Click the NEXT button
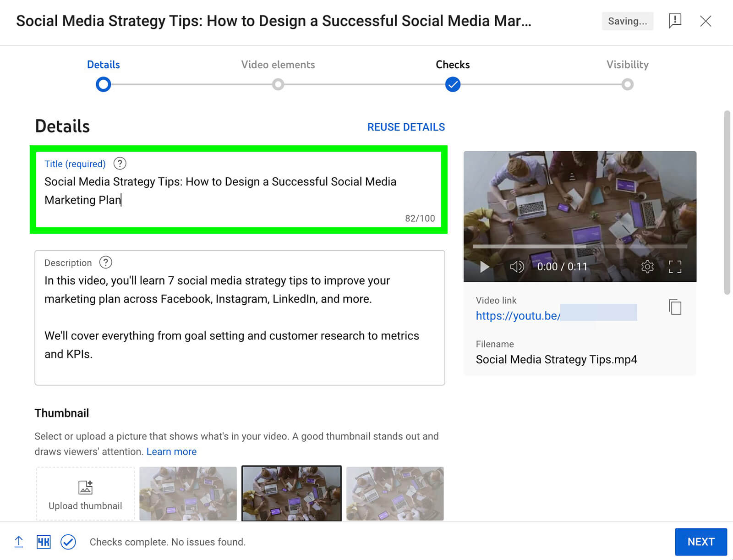The image size is (733, 560). pos(701,542)
